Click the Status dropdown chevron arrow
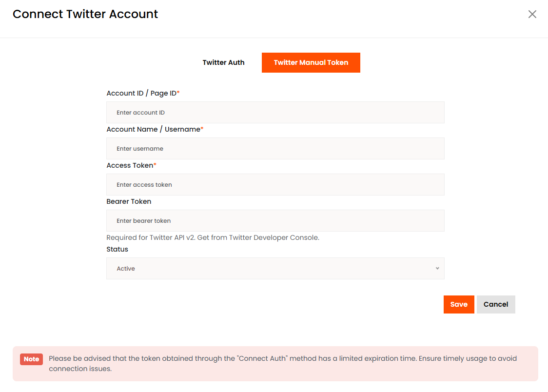 pyautogui.click(x=437, y=269)
